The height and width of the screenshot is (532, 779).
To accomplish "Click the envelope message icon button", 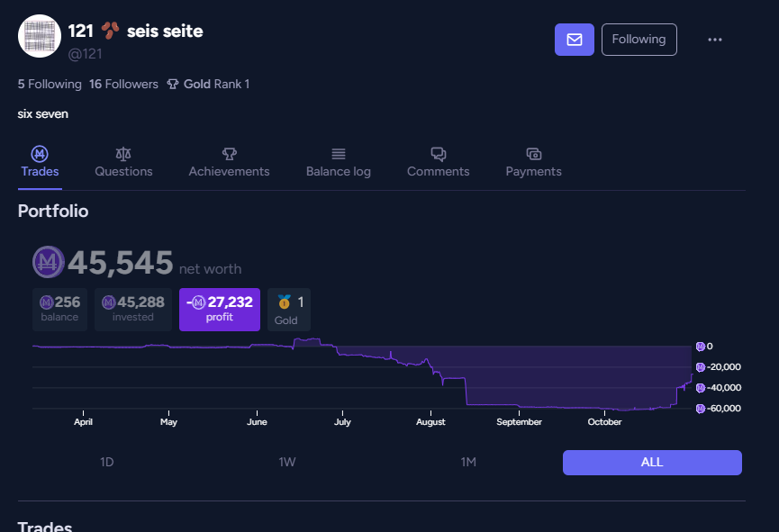I will pos(575,40).
